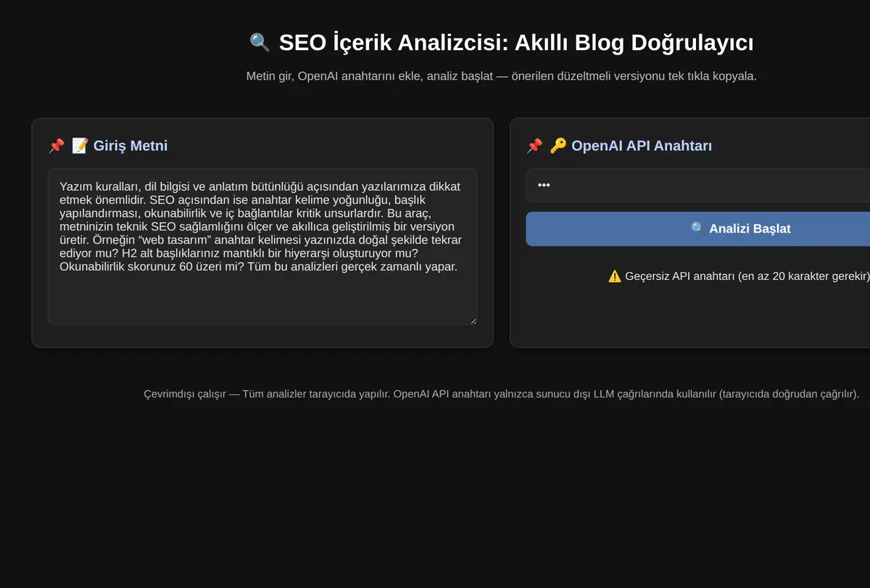
Task: Focus the OpenAI API key input field
Action: click(697, 186)
